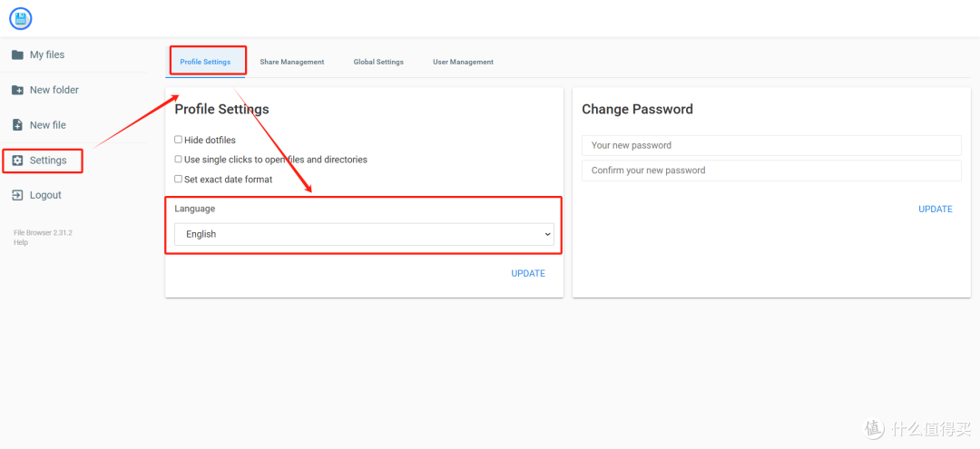
Task: Open the Global Settings tab
Action: [x=378, y=62]
